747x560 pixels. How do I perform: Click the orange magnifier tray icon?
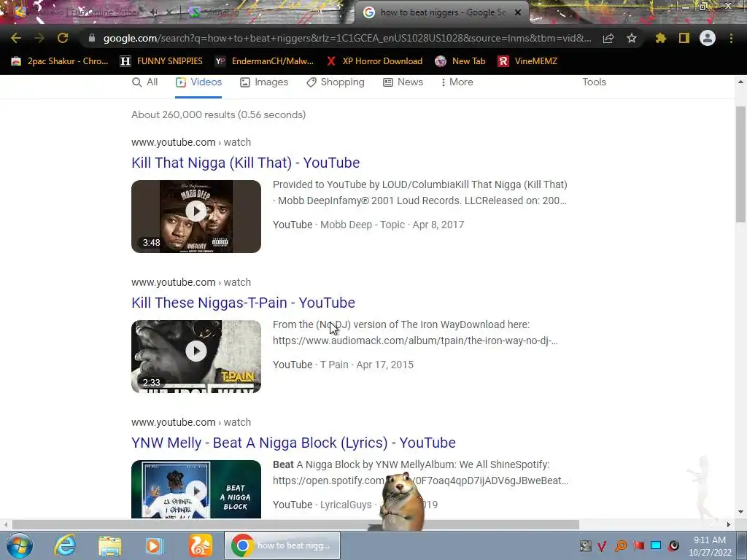pos(621,546)
